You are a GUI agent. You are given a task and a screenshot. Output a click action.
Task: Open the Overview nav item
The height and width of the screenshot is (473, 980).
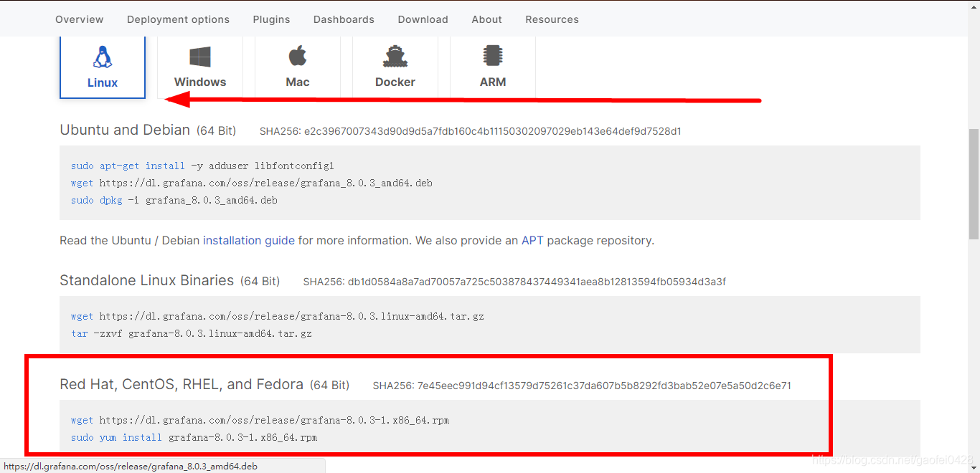point(80,19)
